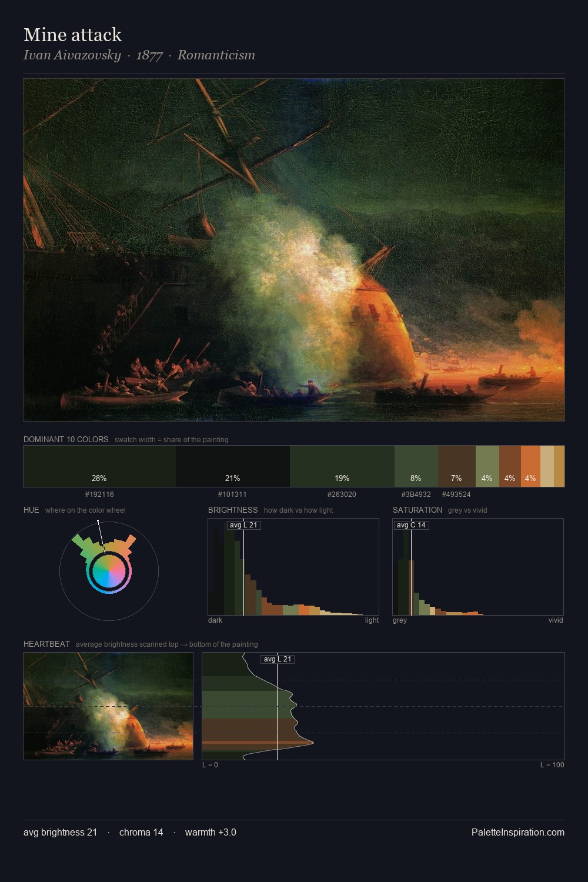Choose the 7% dark brown swatch
Viewport: 588px width, 882px height.
pos(457,466)
